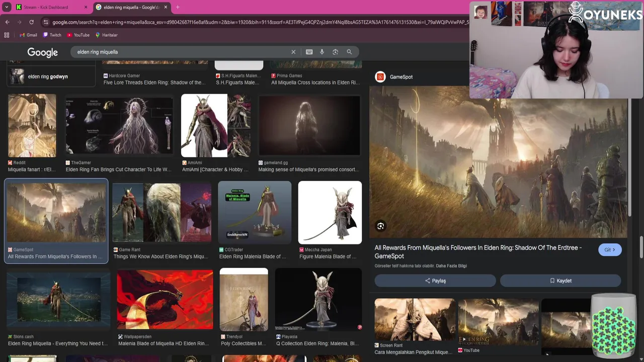Open the CGTrader Malenia model image
Viewport: 644px width, 362px height.
255,212
